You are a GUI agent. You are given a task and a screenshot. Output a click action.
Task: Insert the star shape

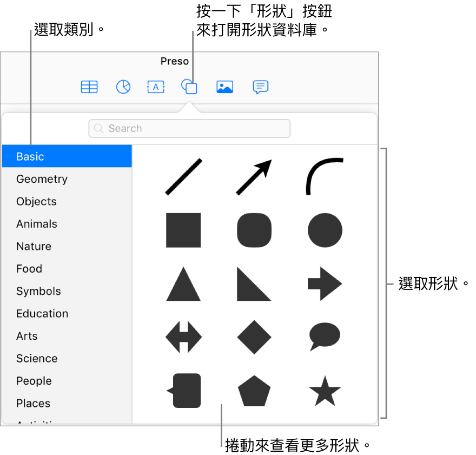point(325,391)
